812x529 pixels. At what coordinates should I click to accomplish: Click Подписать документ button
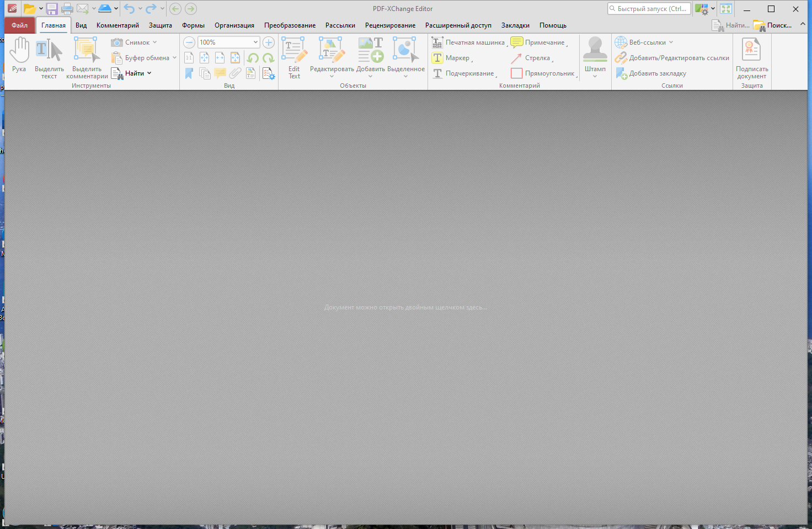point(752,58)
